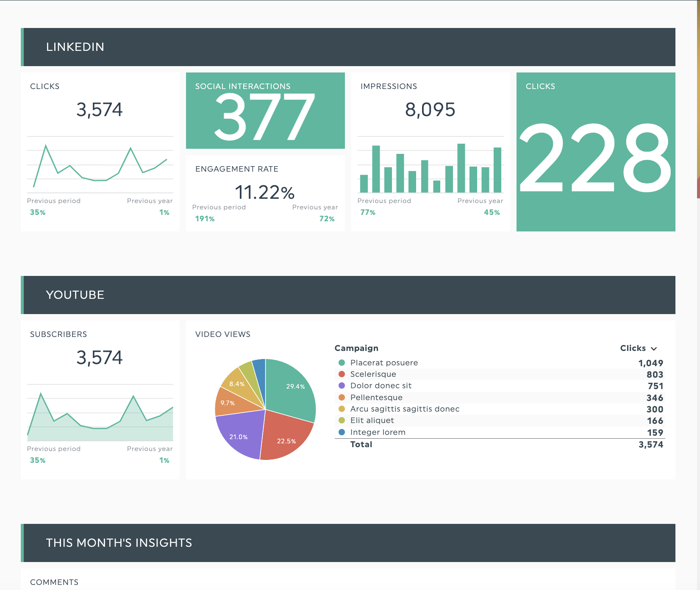Click the 159 clicks value

655,433
